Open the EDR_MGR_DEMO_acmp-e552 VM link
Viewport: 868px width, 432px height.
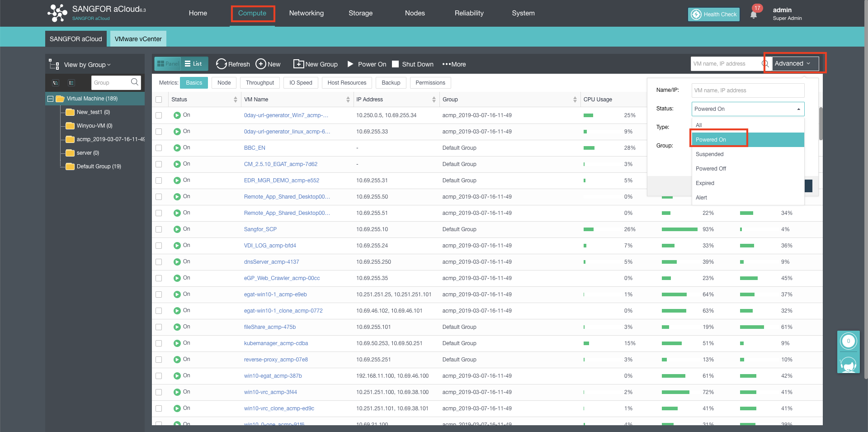point(281,180)
